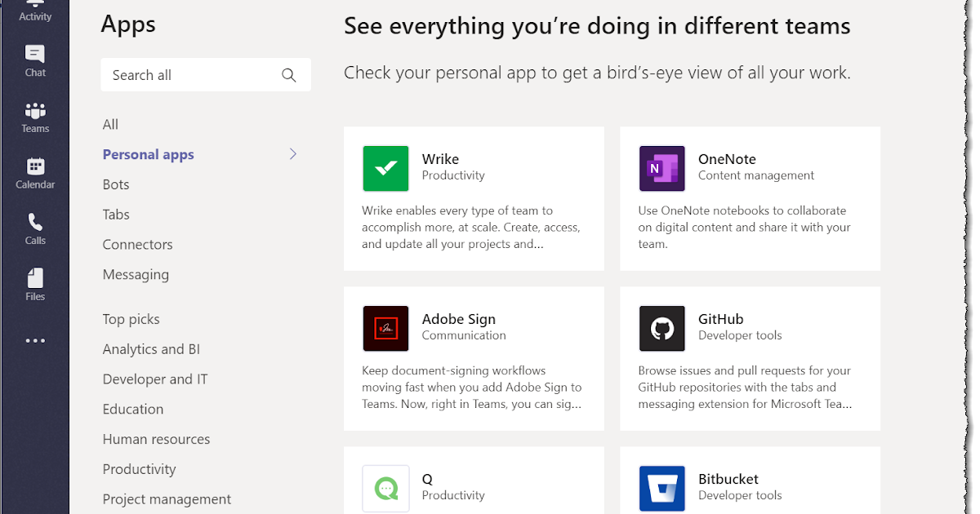
Task: Show more apps via ellipsis button
Action: coord(35,341)
